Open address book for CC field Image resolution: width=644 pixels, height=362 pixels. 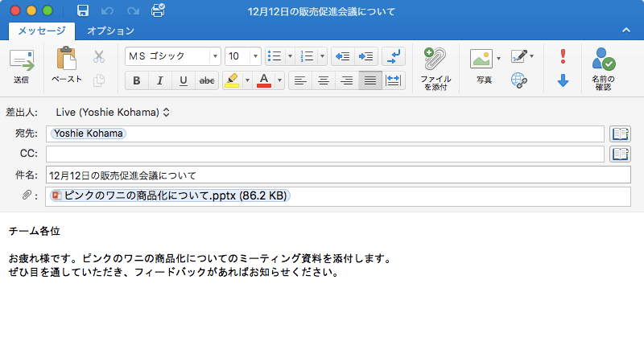[620, 154]
